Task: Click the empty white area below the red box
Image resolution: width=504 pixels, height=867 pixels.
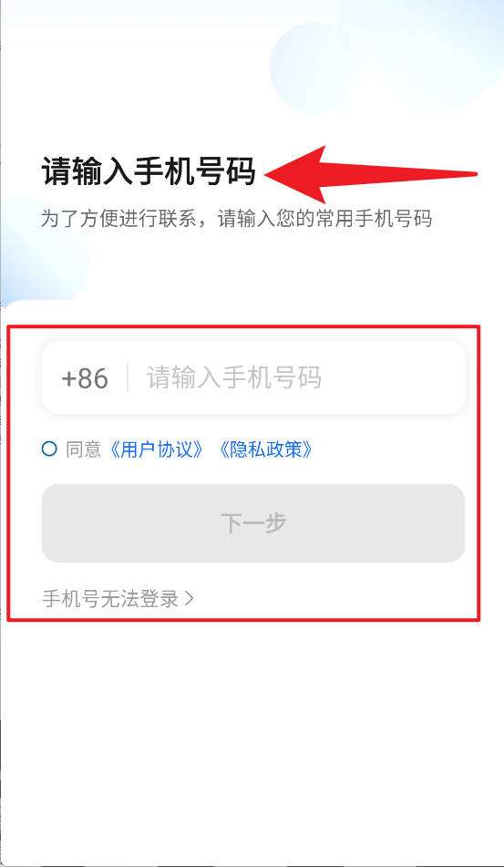Action: pos(252,741)
